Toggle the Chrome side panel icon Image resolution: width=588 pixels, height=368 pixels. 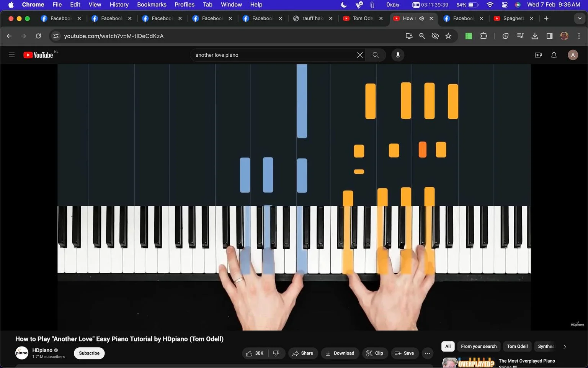pyautogui.click(x=549, y=36)
